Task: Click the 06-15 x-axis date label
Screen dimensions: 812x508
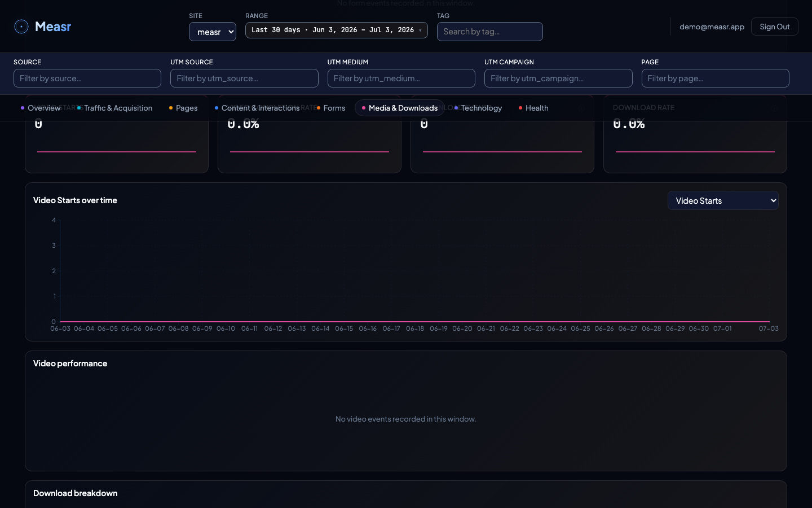Action: 344,329
